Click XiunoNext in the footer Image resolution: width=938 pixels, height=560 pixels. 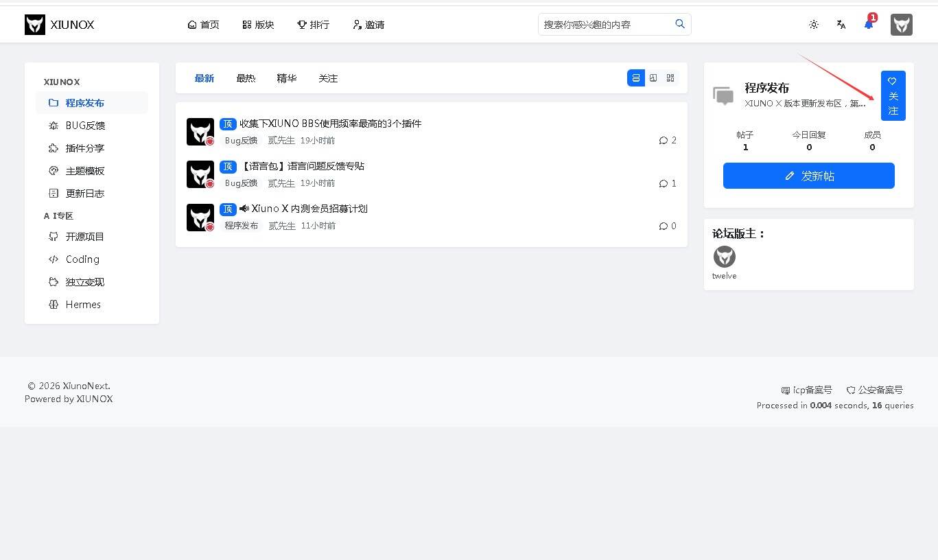tap(86, 386)
